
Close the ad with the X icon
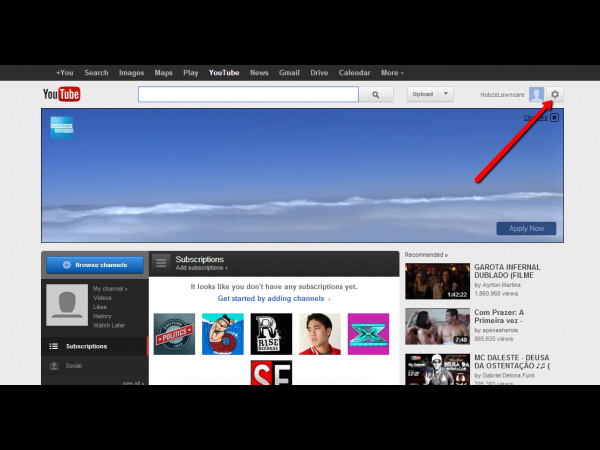coord(554,117)
